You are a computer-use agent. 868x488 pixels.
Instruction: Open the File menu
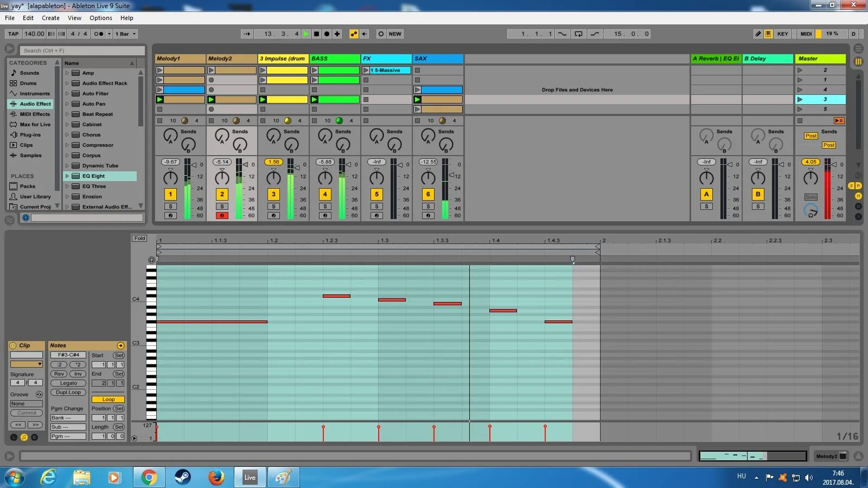click(x=10, y=18)
